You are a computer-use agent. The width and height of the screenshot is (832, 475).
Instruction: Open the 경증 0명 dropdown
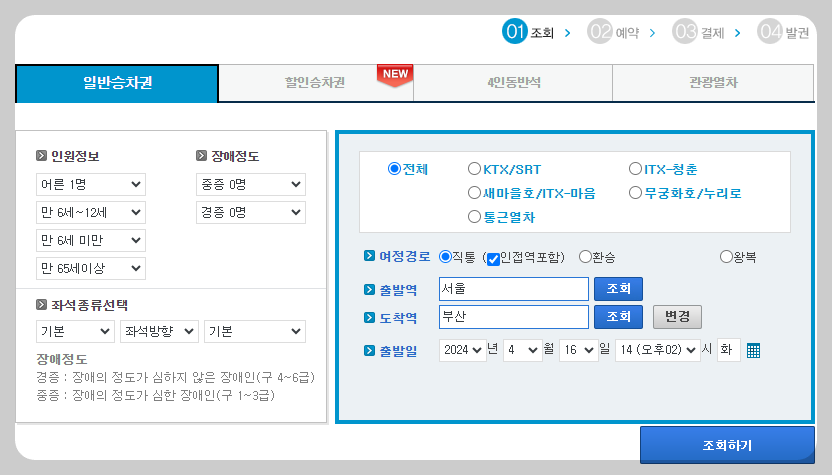(x=250, y=212)
